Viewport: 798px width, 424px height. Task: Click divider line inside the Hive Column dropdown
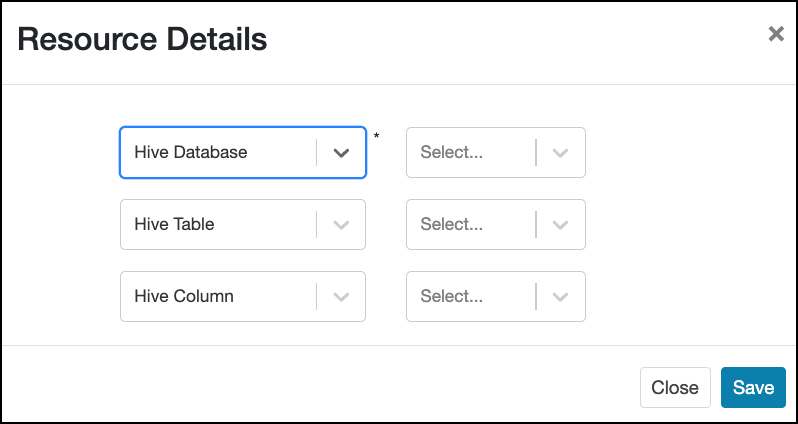(317, 297)
